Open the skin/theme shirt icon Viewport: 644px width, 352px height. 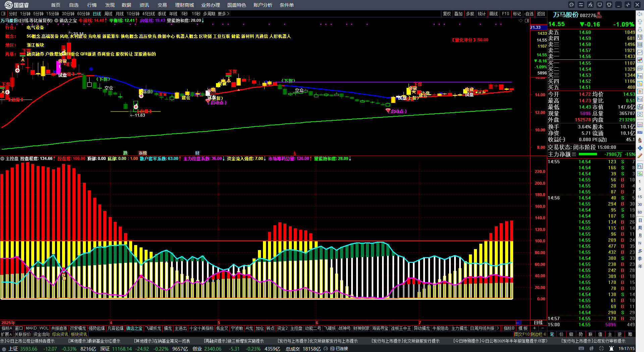pos(609,5)
